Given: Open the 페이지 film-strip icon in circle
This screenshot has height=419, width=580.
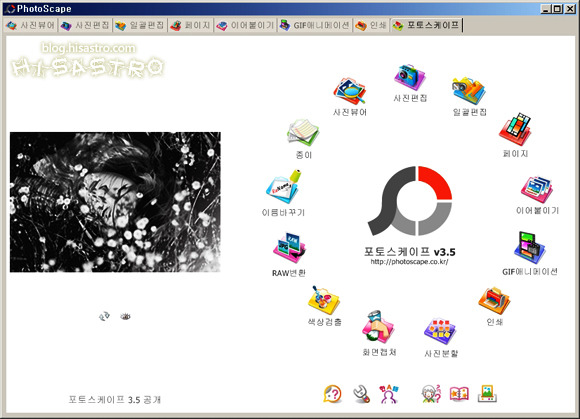Looking at the screenshot, I should 515,129.
